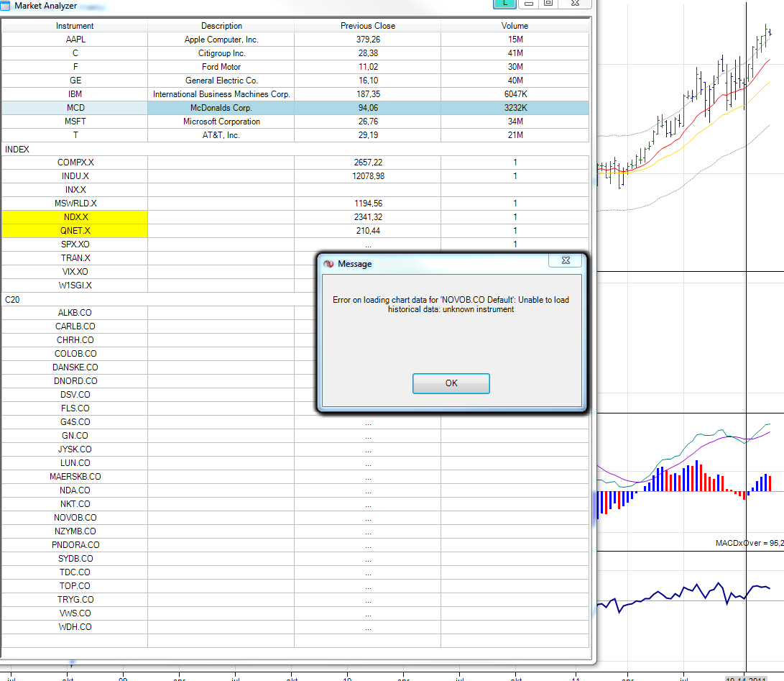Select the W1SGI.X instrument
The width and height of the screenshot is (784, 681).
pyautogui.click(x=75, y=285)
